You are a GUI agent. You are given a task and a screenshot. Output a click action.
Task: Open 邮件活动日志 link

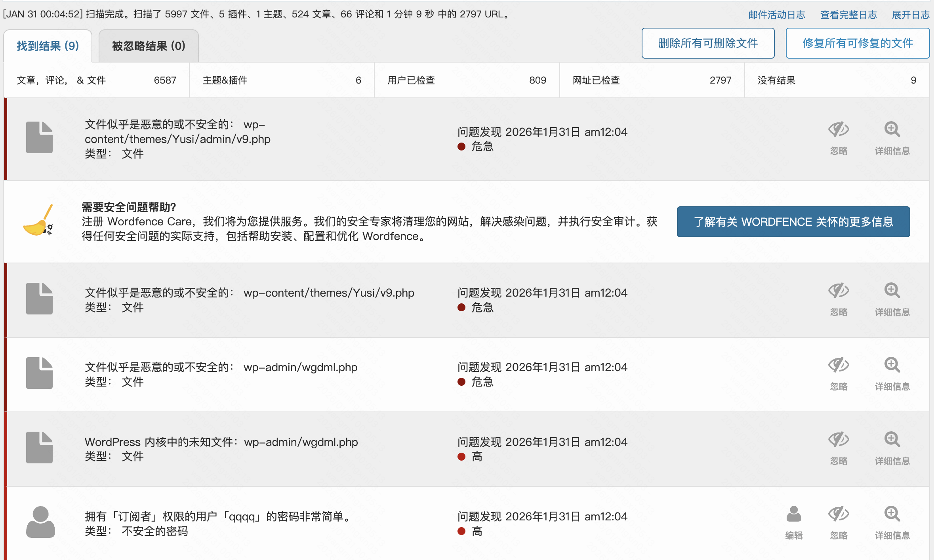(x=776, y=15)
